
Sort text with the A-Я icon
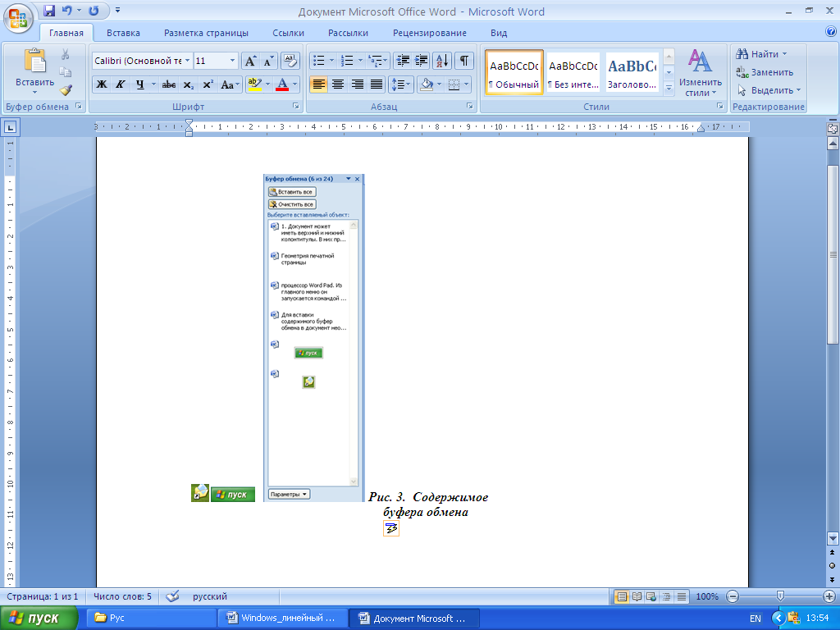pyautogui.click(x=442, y=61)
